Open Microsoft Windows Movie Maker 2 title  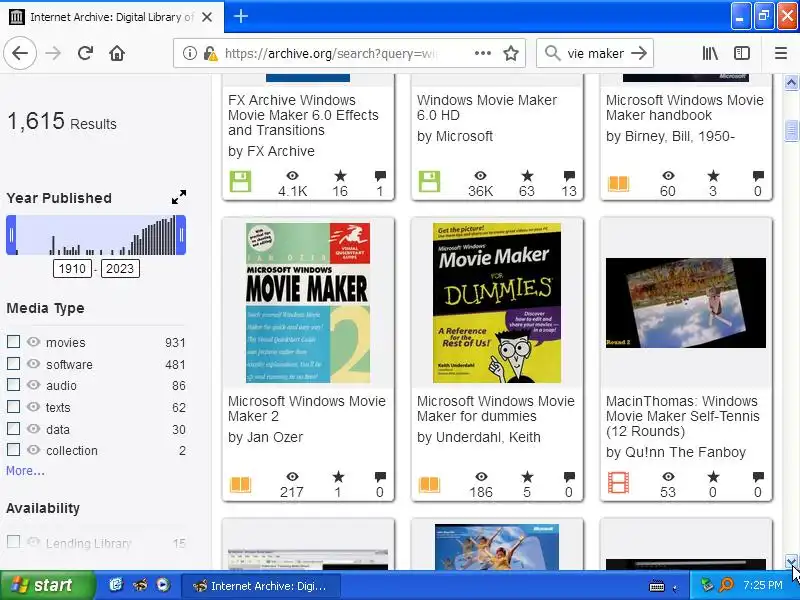click(306, 409)
